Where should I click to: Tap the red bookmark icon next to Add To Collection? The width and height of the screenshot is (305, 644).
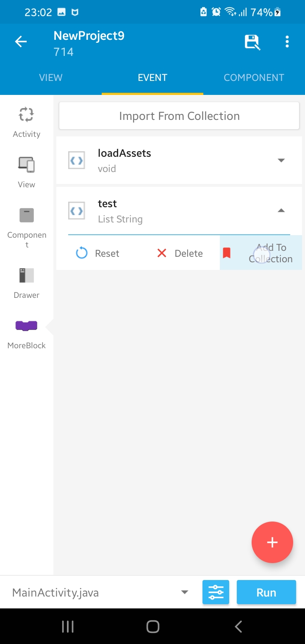[227, 253]
